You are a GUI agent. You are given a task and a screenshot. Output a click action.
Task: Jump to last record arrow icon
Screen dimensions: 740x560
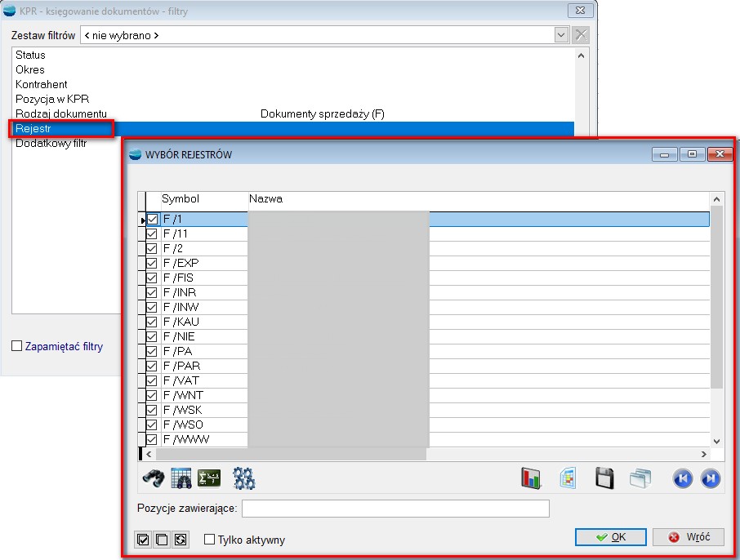(711, 478)
